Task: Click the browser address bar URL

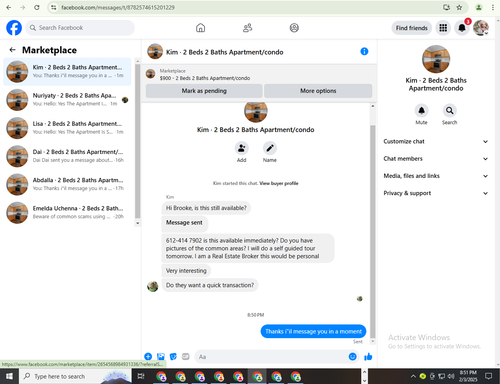Action: (118, 7)
